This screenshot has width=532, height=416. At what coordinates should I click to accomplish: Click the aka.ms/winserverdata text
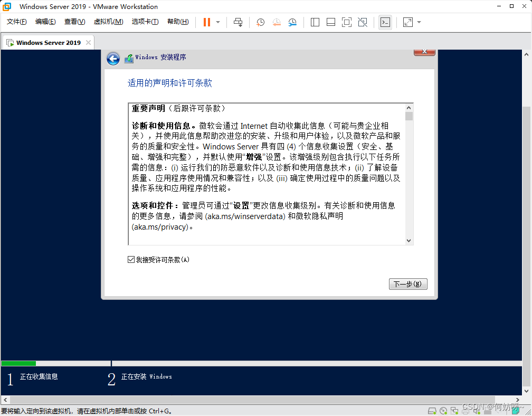point(245,216)
